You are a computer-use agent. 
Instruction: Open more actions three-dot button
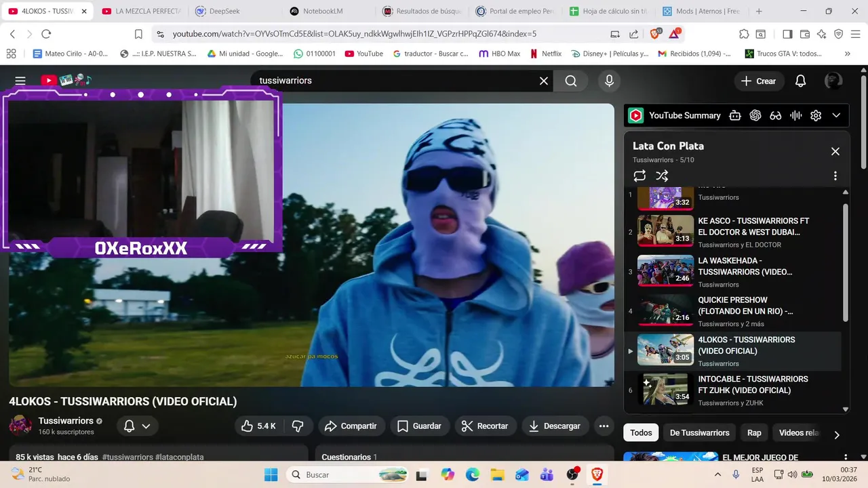pos(604,426)
